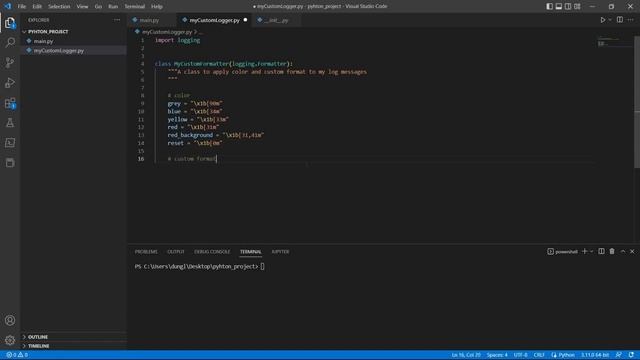Open the File menu
The height and width of the screenshot is (360, 640).
(22, 7)
